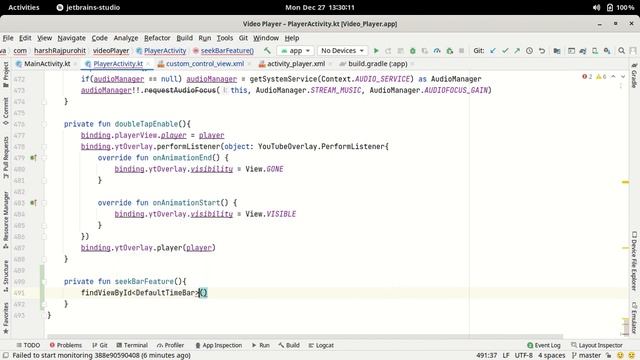Go to next highlighted error arrow
The image size is (640, 360).
tap(623, 77)
